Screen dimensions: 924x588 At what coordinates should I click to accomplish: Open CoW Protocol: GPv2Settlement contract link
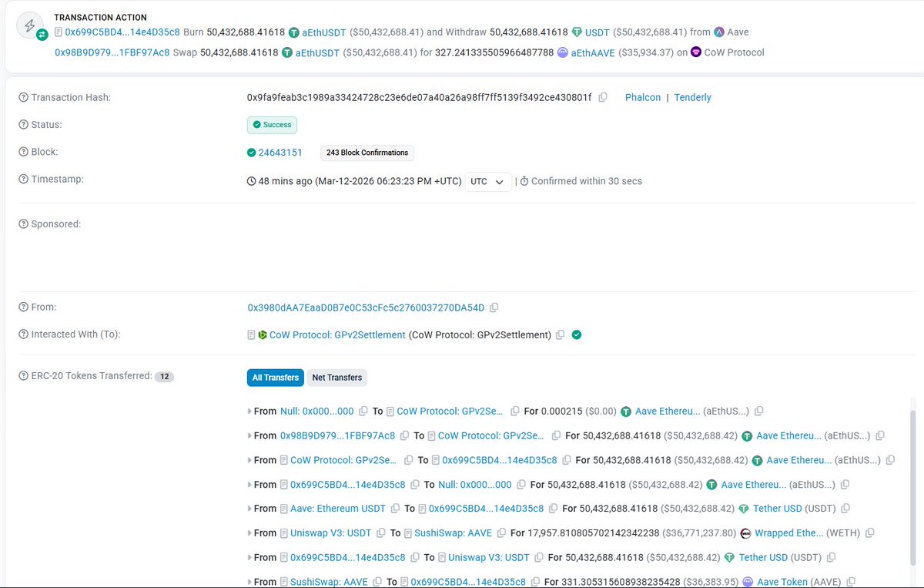point(337,335)
